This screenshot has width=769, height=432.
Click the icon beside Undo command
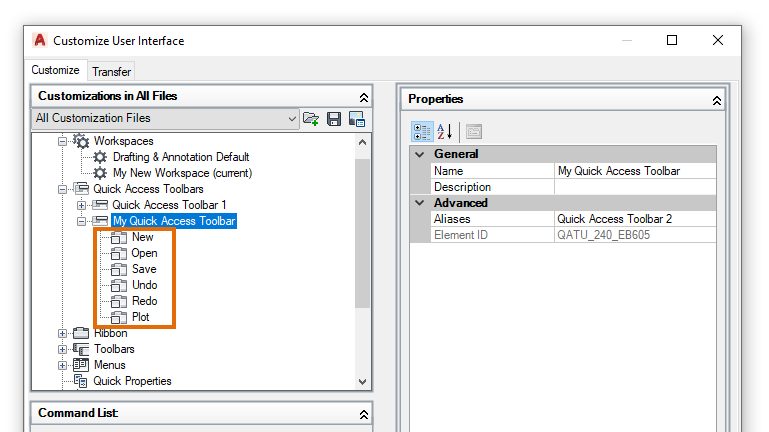click(119, 285)
